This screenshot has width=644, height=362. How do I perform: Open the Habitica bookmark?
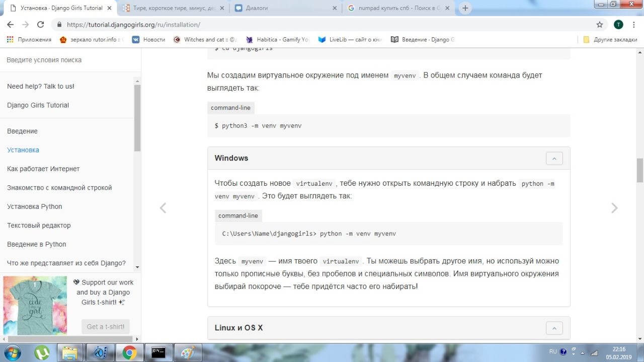click(278, 39)
